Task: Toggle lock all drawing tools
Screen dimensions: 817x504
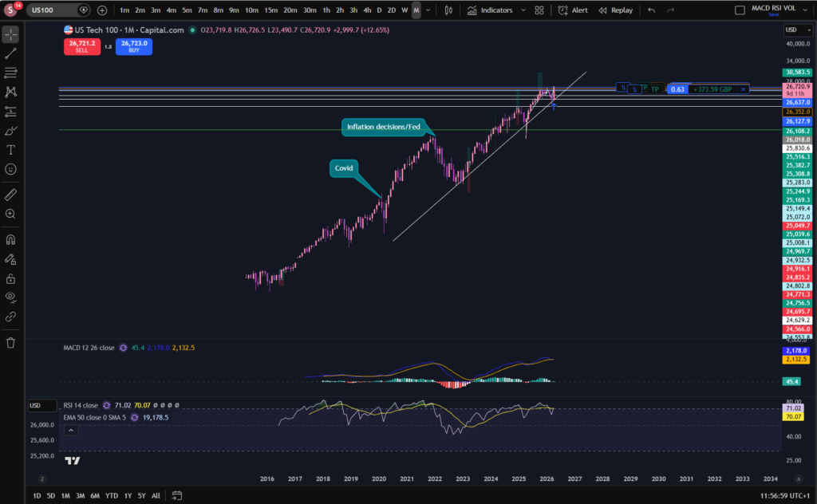Action: [10, 278]
